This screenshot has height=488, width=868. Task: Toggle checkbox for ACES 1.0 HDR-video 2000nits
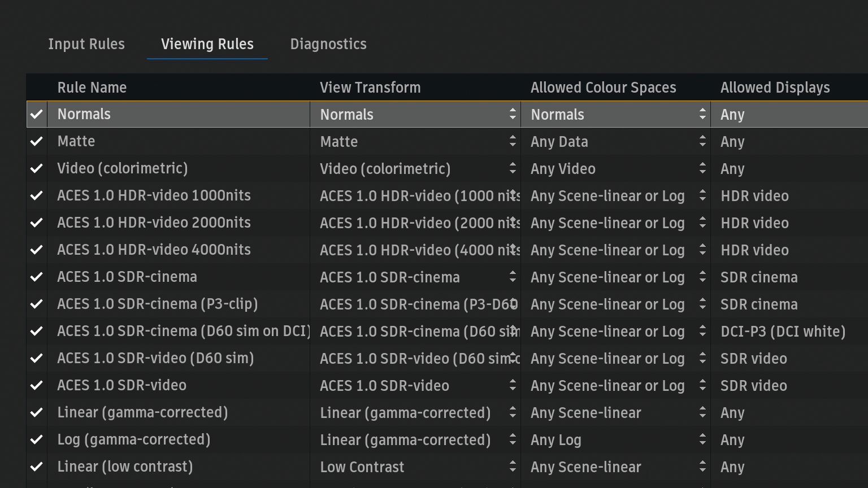pyautogui.click(x=37, y=223)
